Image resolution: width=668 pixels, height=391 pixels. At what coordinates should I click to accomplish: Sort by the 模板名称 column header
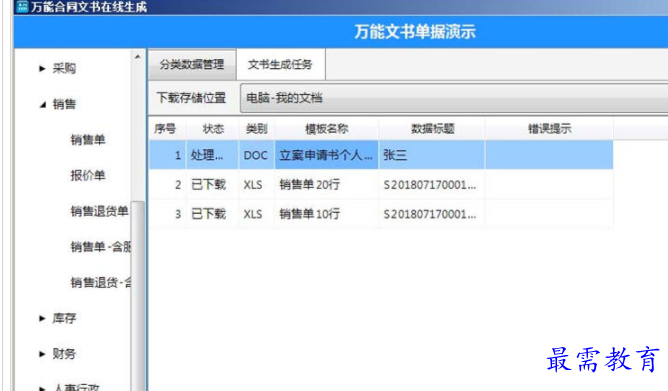pos(326,129)
